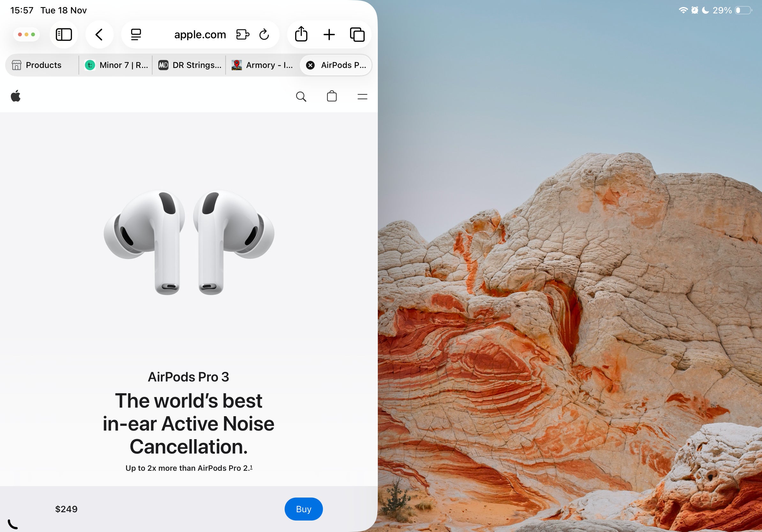Click the blue Buy button
Image resolution: width=762 pixels, height=532 pixels.
303,509
